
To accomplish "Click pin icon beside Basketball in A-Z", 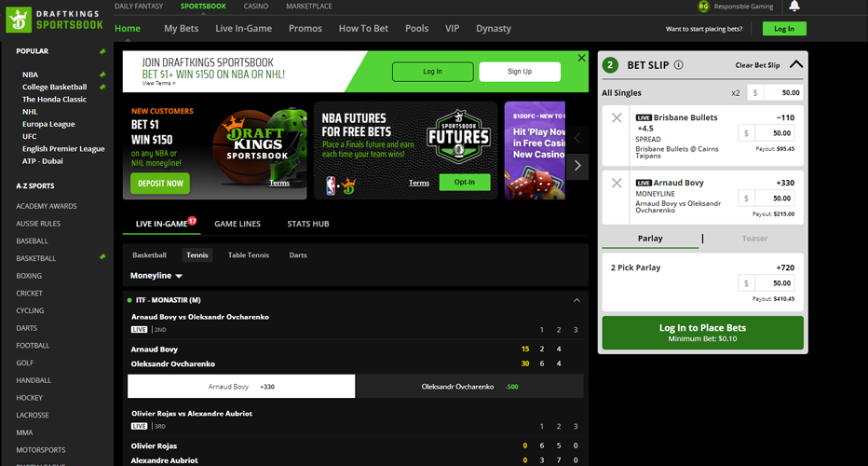I will pyautogui.click(x=102, y=257).
